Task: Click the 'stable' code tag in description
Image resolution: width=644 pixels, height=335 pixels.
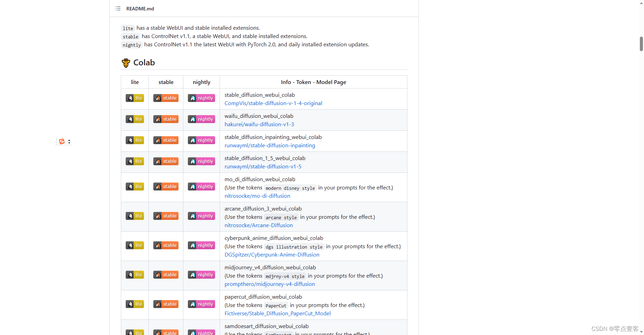Action: pos(131,37)
